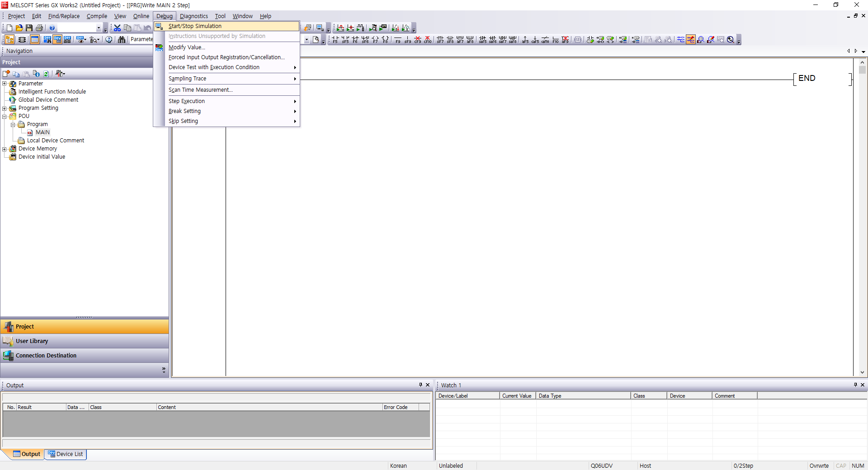Viewport: 868px width, 470px height.
Task: Open Skip Setting submenu
Action: pyautogui.click(x=226, y=121)
